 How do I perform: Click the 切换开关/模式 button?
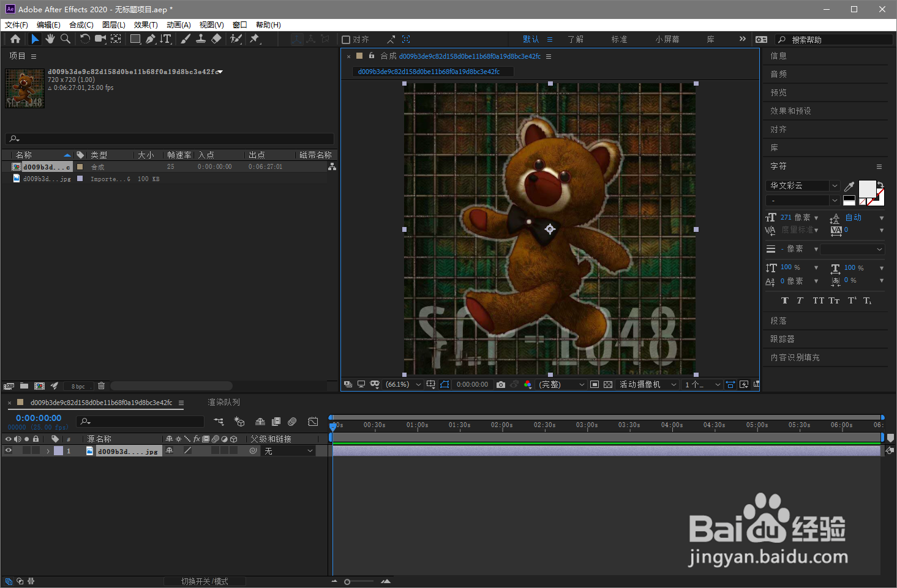pos(205,581)
